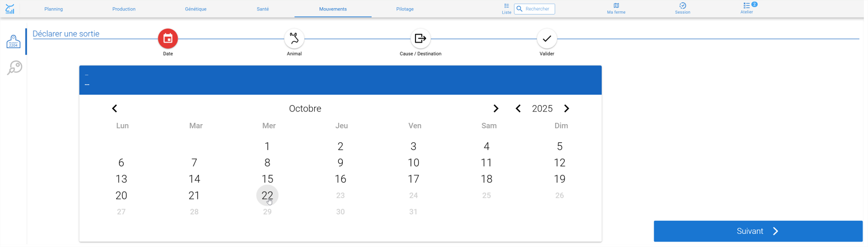Select October 1 in calendar
The width and height of the screenshot is (868, 247).
pyautogui.click(x=267, y=146)
